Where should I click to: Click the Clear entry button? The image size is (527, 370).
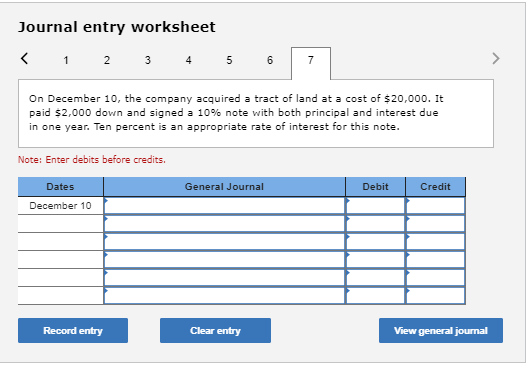point(215,331)
